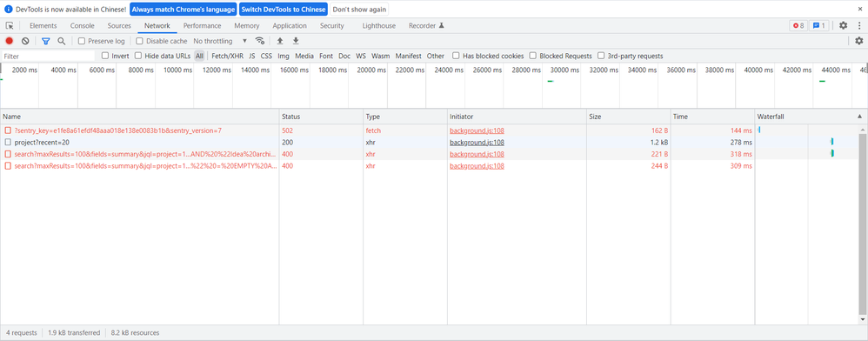868x341 pixels.
Task: Filter requests by Media
Action: pyautogui.click(x=304, y=56)
